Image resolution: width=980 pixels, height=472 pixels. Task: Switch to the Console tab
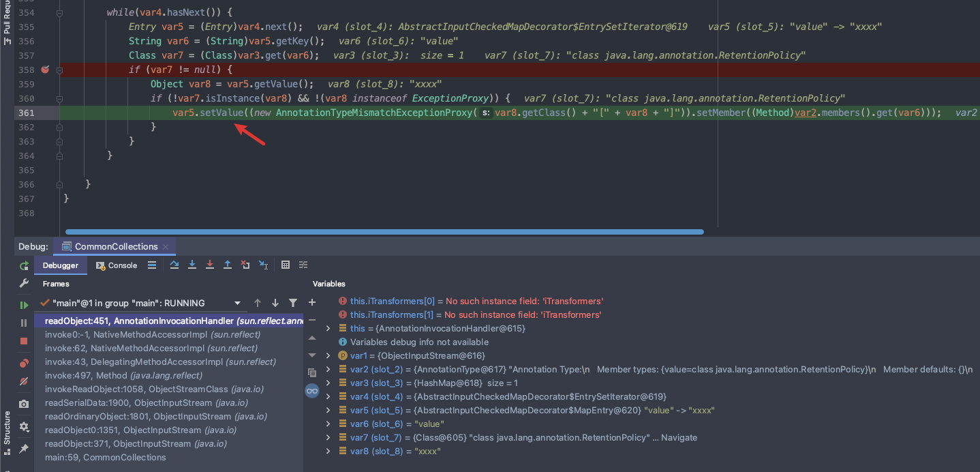tap(117, 265)
